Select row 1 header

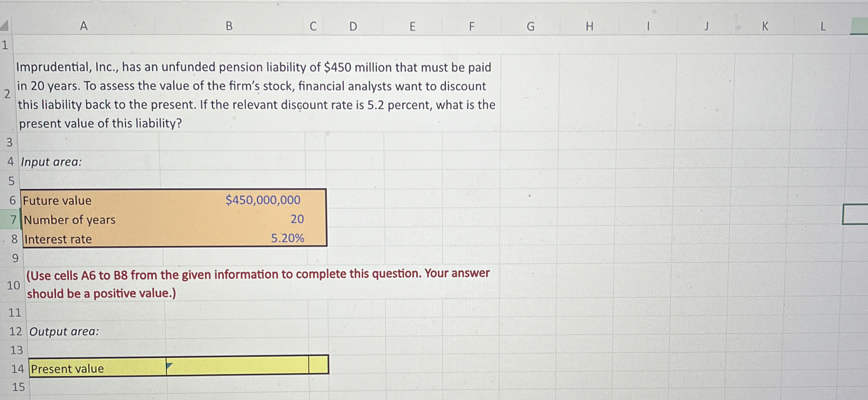tap(5, 45)
